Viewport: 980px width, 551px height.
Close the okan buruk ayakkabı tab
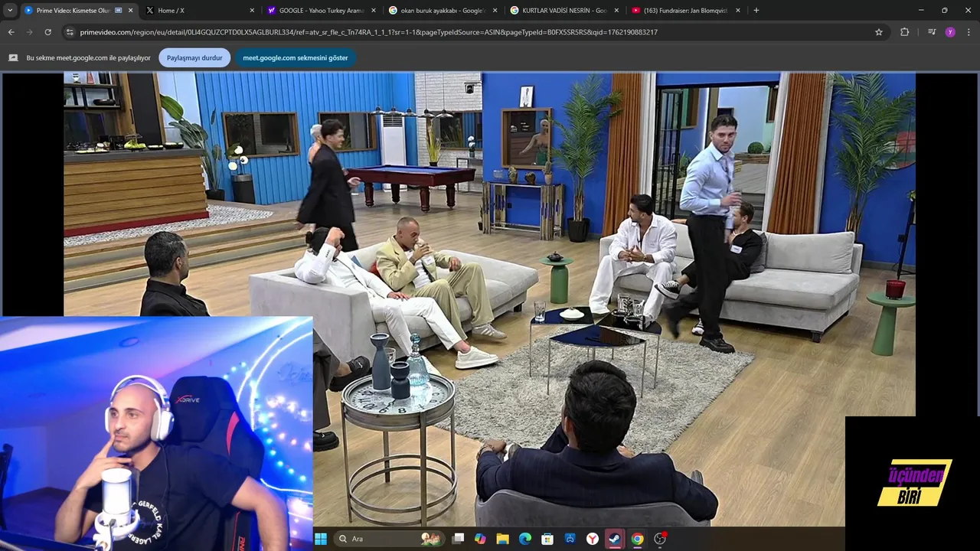(495, 11)
